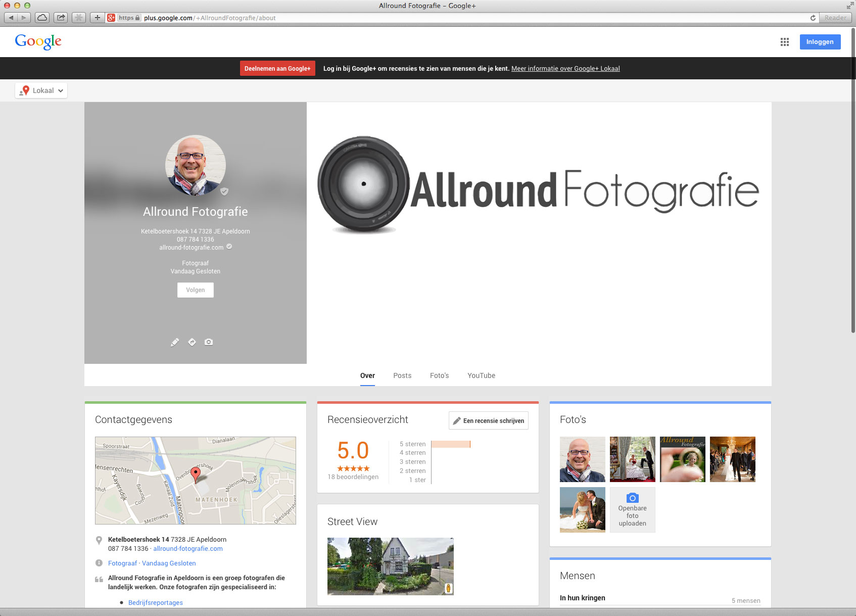Open the Google apps grid icon
The image size is (856, 616).
[x=784, y=42]
